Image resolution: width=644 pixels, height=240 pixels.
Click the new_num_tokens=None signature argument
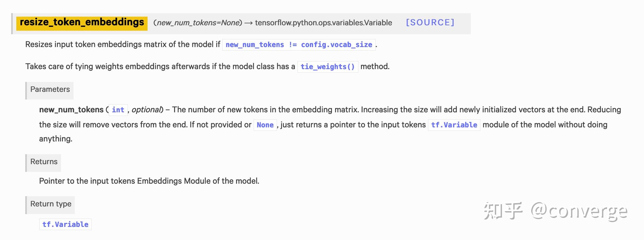[198, 23]
